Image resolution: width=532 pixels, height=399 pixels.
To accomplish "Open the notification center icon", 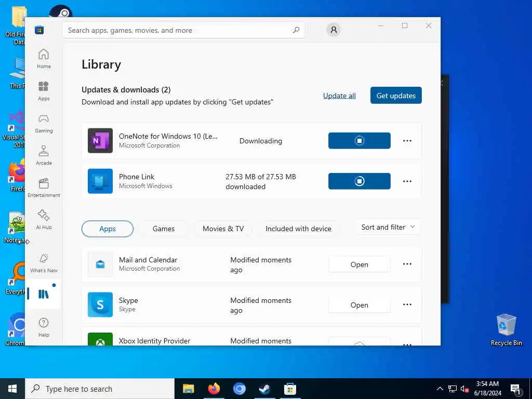I will [515, 389].
